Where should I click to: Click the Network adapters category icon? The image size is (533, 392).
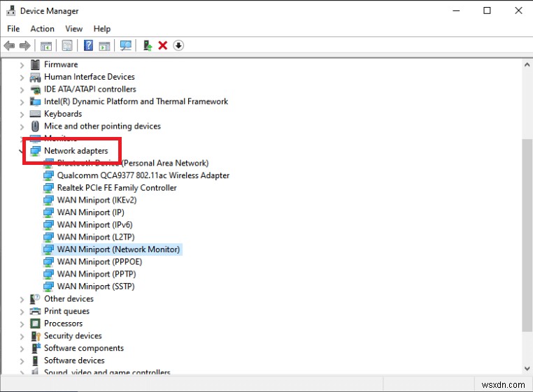click(x=36, y=151)
